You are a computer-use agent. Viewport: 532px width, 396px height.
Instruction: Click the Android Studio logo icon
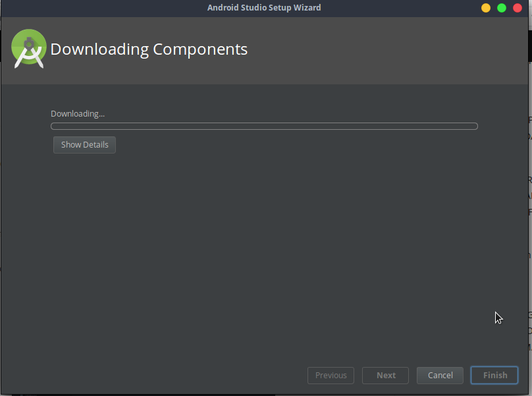[29, 49]
